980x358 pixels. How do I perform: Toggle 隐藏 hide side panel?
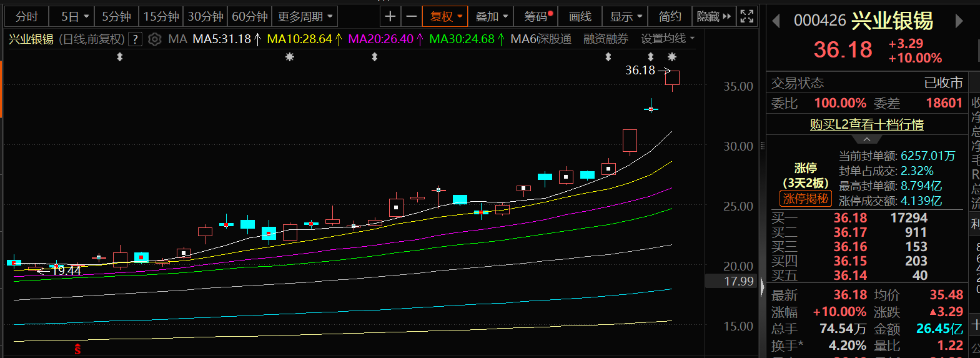(x=713, y=16)
